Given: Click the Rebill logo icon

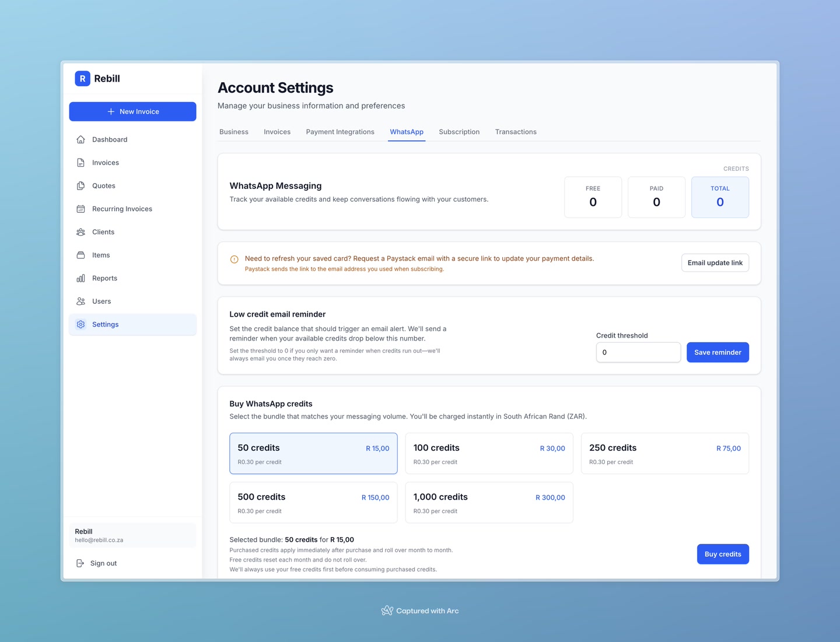Looking at the screenshot, I should tap(82, 79).
